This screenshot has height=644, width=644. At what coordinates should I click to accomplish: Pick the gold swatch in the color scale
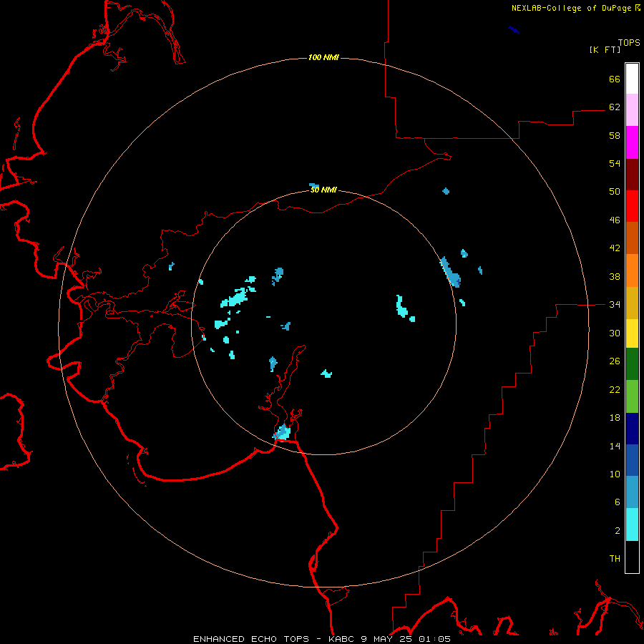point(632,303)
